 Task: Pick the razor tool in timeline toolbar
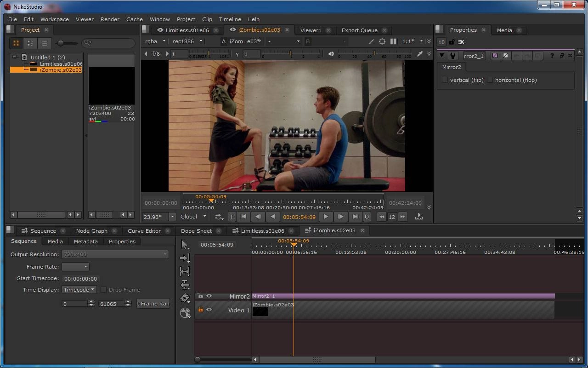pyautogui.click(x=185, y=298)
